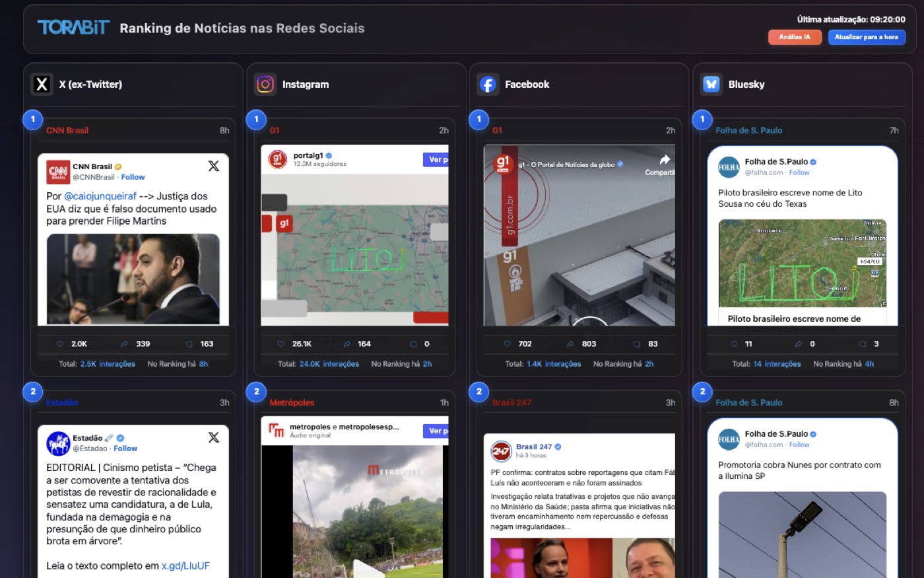Open the street lamp photo in Bluesky post
The height and width of the screenshot is (578, 924).
coord(802,534)
